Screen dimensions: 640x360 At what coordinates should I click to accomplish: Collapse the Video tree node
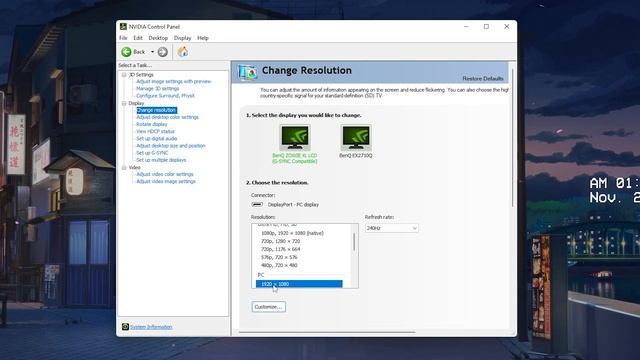(x=124, y=167)
